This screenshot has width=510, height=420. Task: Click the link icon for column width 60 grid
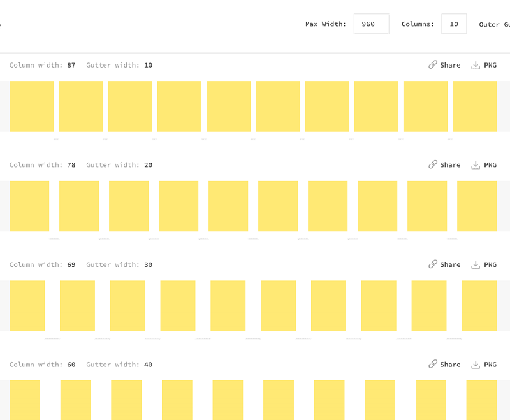pyautogui.click(x=433, y=364)
